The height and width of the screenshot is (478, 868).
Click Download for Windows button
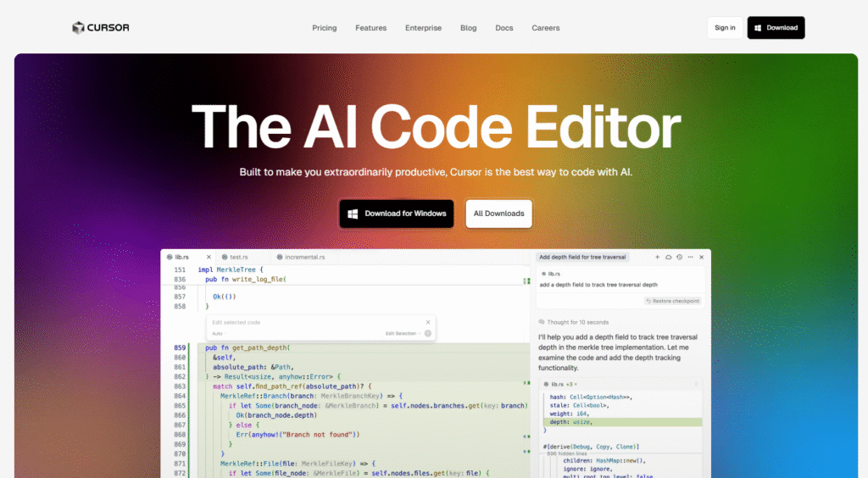(397, 214)
